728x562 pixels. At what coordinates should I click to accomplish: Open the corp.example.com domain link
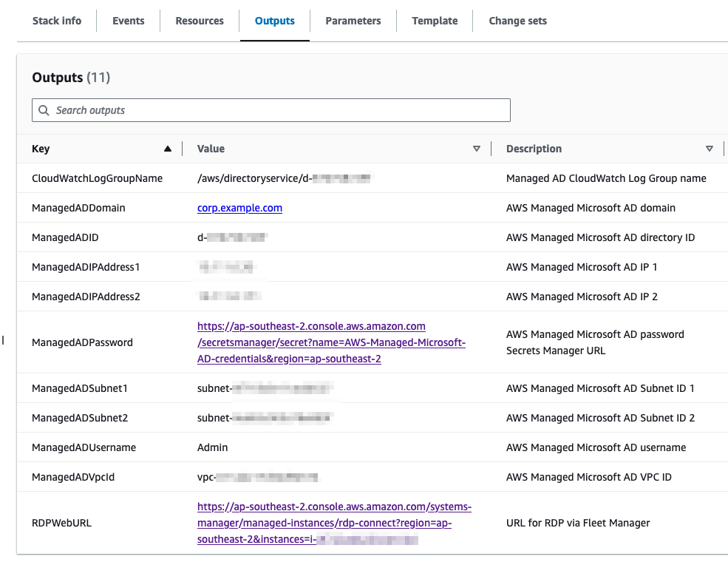[239, 208]
